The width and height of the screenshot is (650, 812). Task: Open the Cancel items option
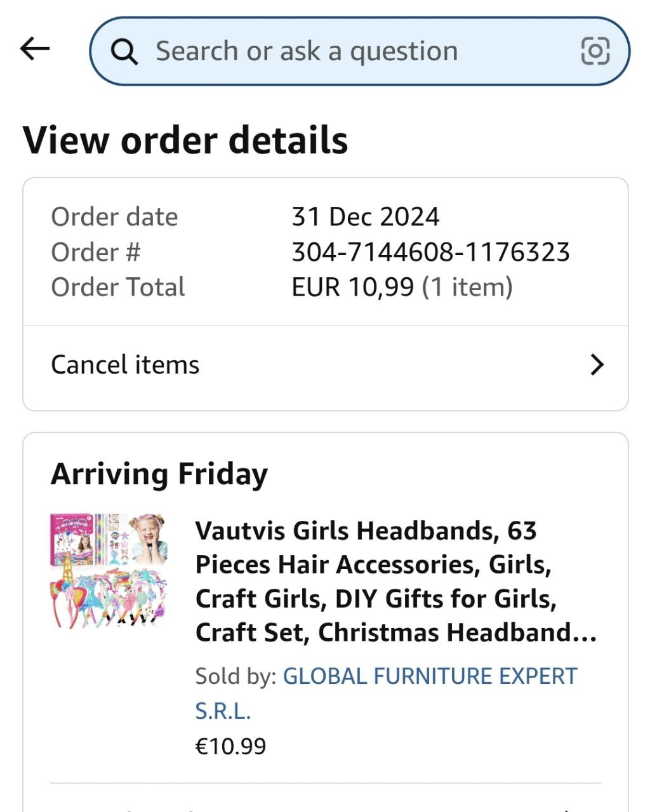pyautogui.click(x=125, y=365)
